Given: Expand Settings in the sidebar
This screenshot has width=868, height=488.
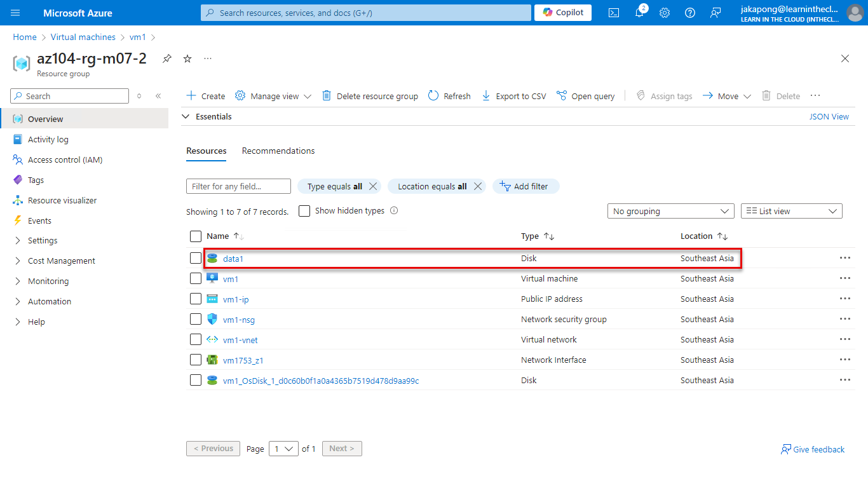Looking at the screenshot, I should tap(18, 240).
